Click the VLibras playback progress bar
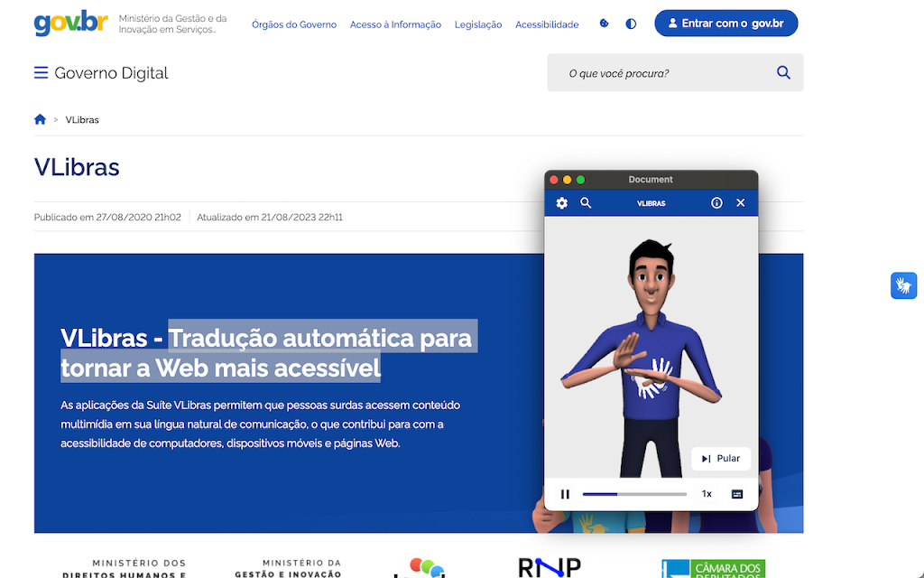 (634, 494)
